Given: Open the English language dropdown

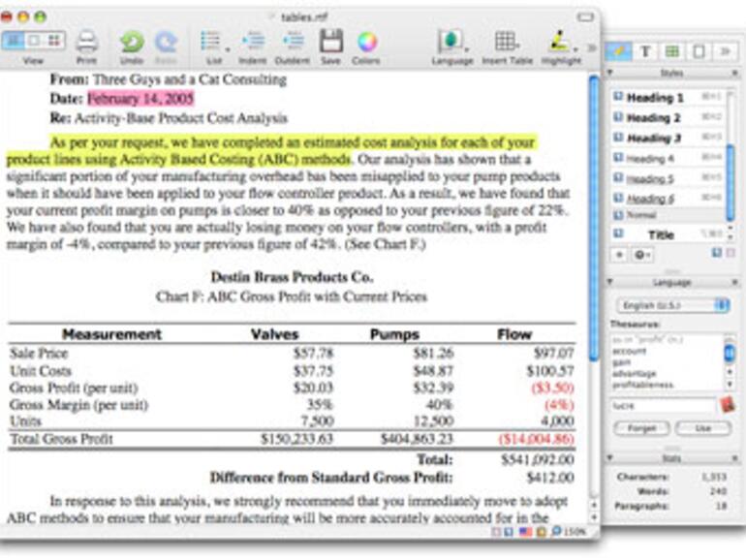Looking at the screenshot, I should [672, 305].
